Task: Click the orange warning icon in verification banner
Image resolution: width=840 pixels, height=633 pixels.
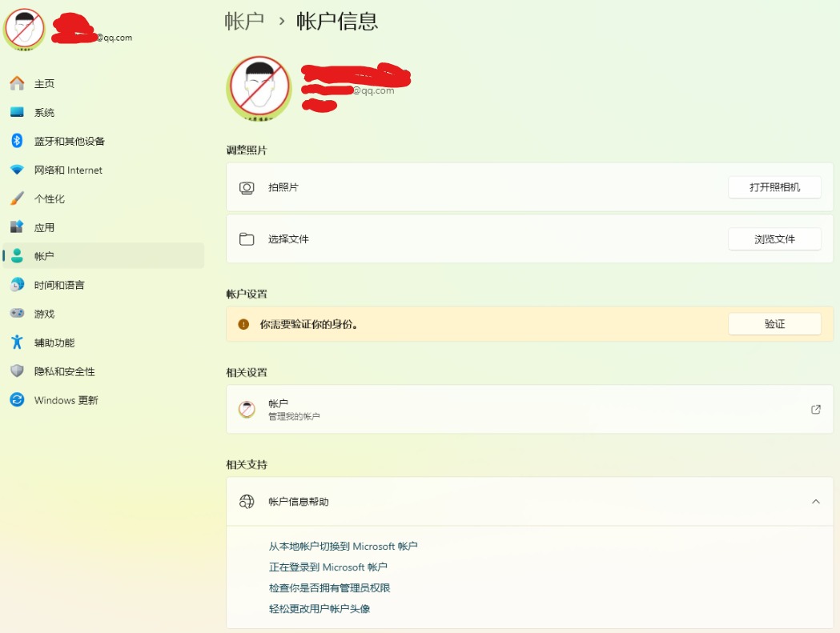Action: tap(243, 324)
